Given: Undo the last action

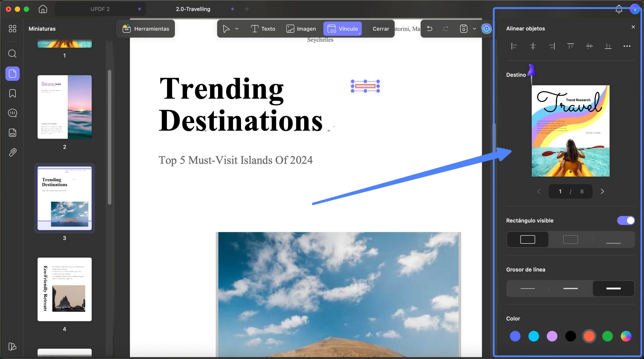Looking at the screenshot, I should tap(430, 29).
